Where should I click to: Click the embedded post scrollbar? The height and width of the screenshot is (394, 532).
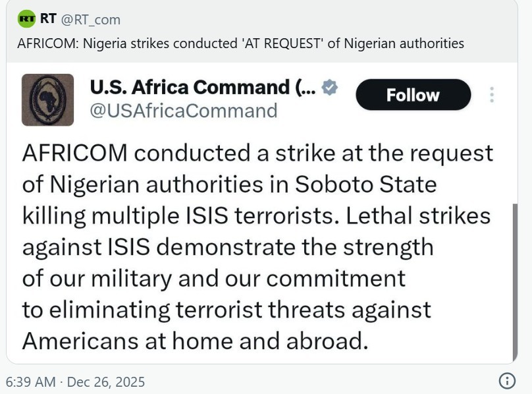pos(514,283)
